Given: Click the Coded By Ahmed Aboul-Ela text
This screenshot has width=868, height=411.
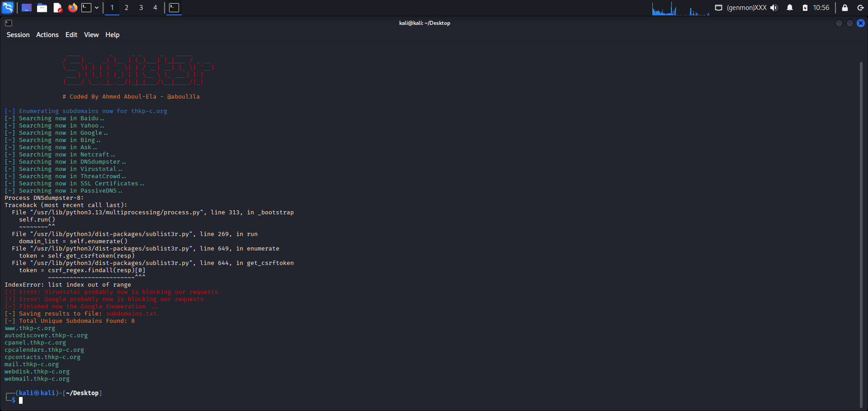Looking at the screenshot, I should tap(131, 97).
